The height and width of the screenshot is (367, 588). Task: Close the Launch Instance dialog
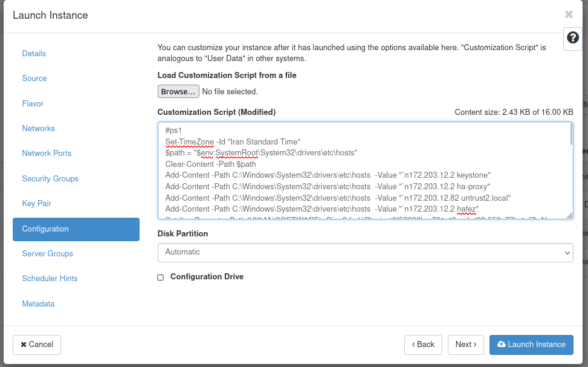[569, 15]
